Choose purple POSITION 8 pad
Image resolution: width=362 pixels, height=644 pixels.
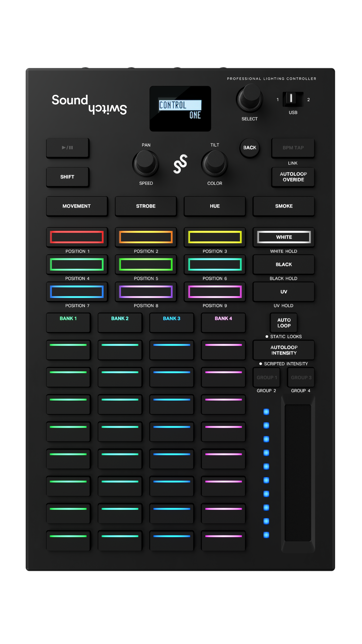point(146,292)
